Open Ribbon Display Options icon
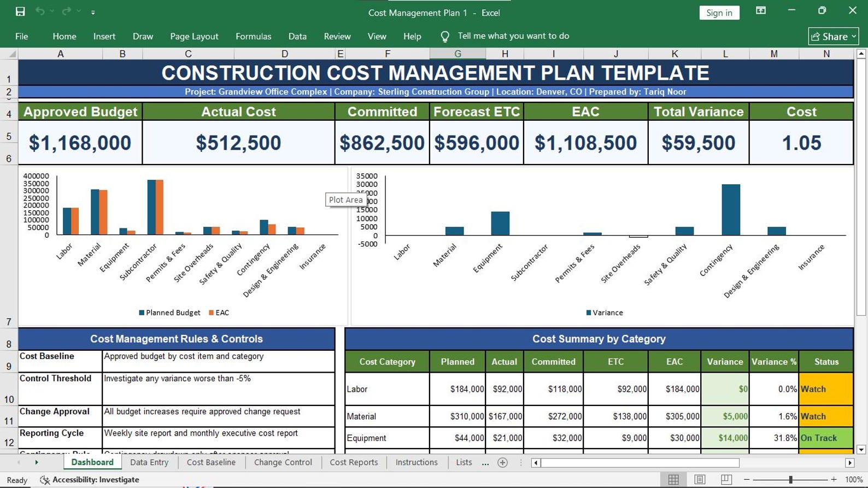This screenshot has height=488, width=868. [x=761, y=10]
